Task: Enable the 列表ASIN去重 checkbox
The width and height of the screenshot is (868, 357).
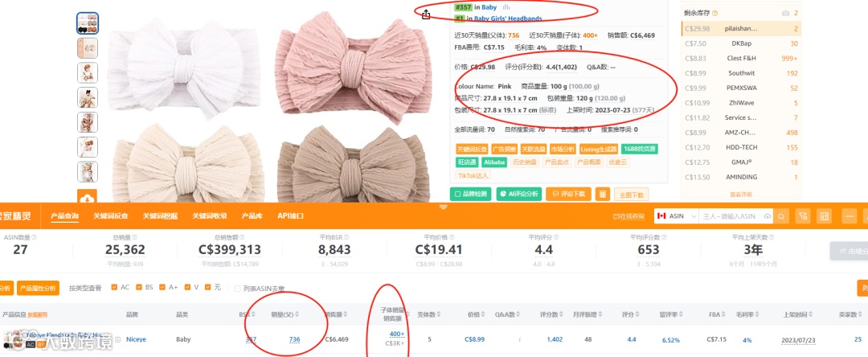Action: pyautogui.click(x=237, y=289)
